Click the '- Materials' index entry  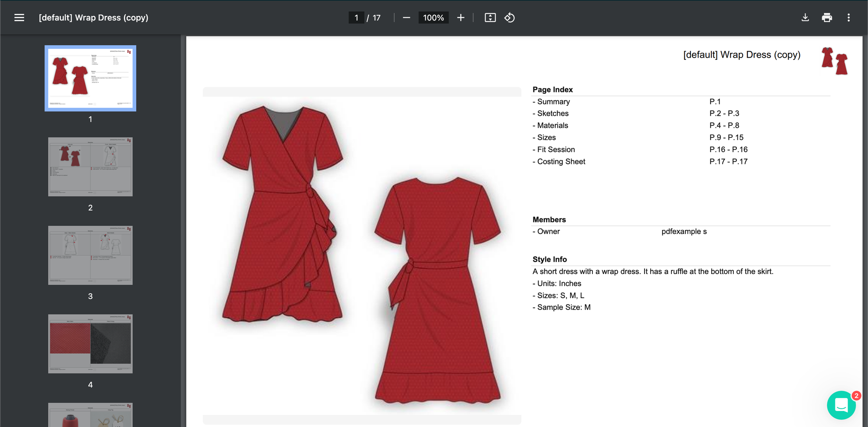[550, 125]
